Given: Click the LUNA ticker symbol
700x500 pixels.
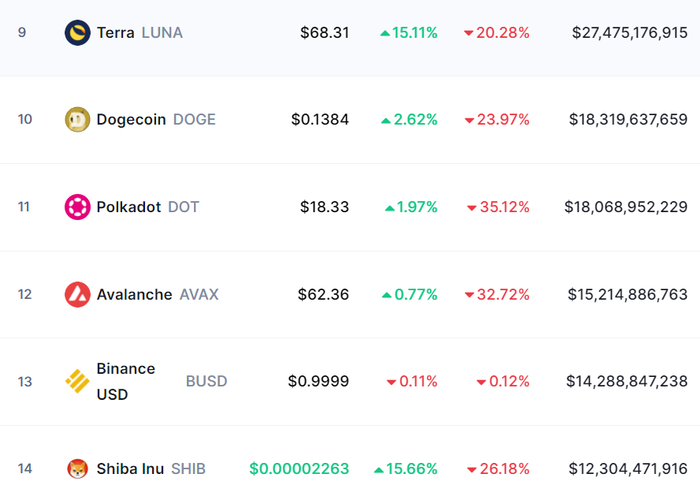Looking at the screenshot, I should (162, 33).
